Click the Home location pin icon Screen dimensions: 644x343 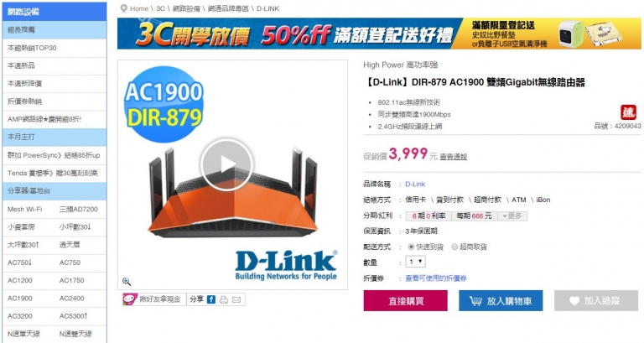pyautogui.click(x=123, y=8)
